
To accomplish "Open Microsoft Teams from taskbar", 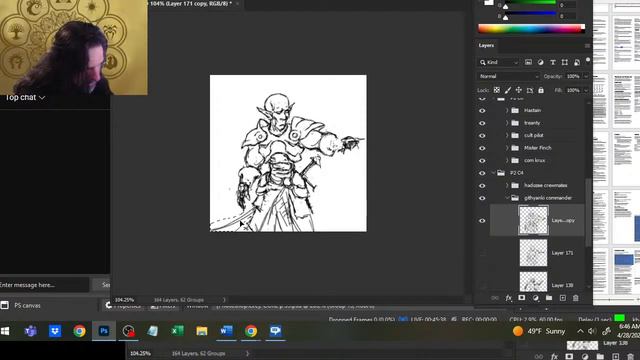I will (31, 331).
